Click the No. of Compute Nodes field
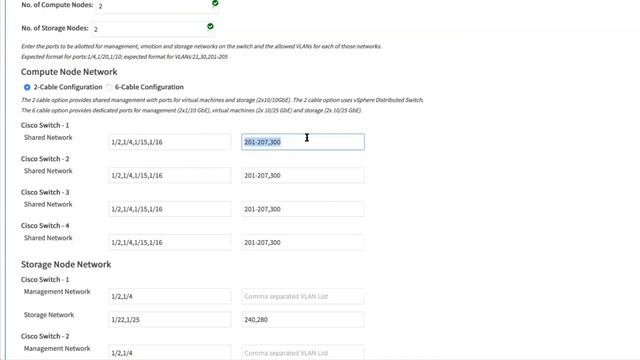640x360 pixels. [x=157, y=6]
